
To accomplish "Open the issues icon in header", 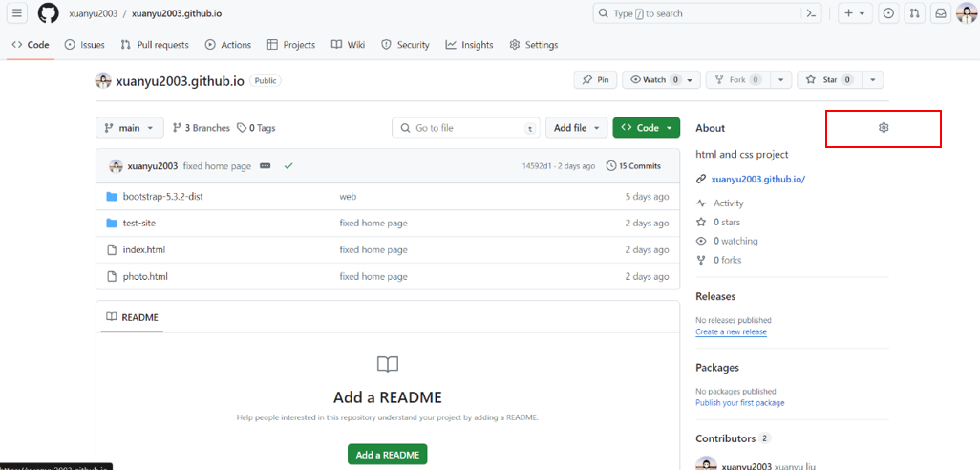I will coord(889,13).
